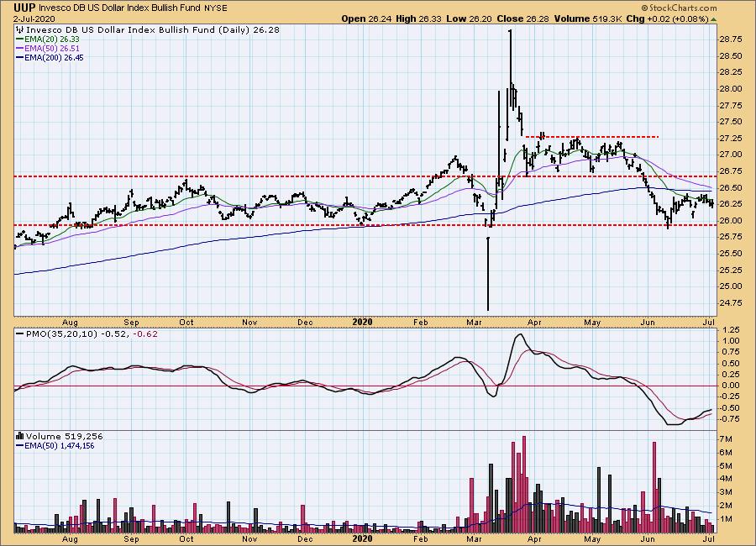This screenshot has height=546, width=756.
Task: Click the price bar icon in the daily legend
Action: click(x=20, y=30)
